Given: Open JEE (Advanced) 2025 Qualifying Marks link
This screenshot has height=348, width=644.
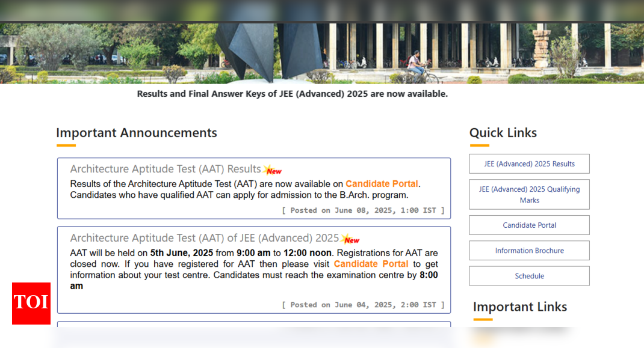Looking at the screenshot, I should tap(529, 194).
